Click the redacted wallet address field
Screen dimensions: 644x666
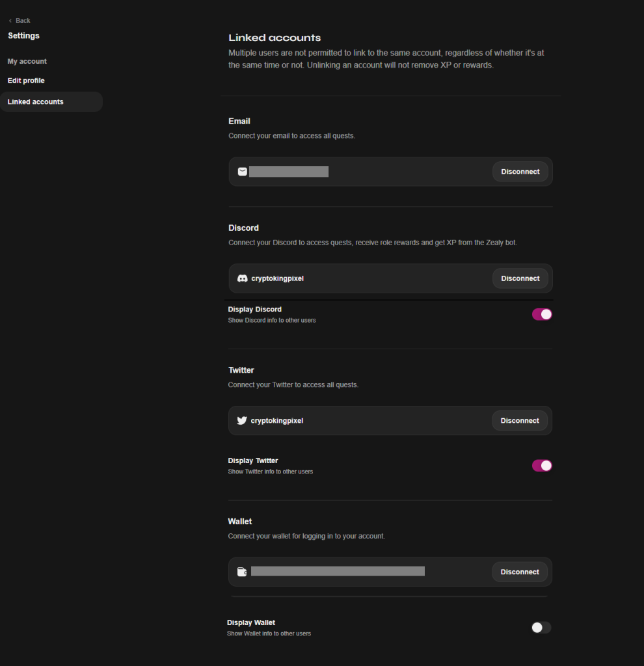[x=338, y=572]
